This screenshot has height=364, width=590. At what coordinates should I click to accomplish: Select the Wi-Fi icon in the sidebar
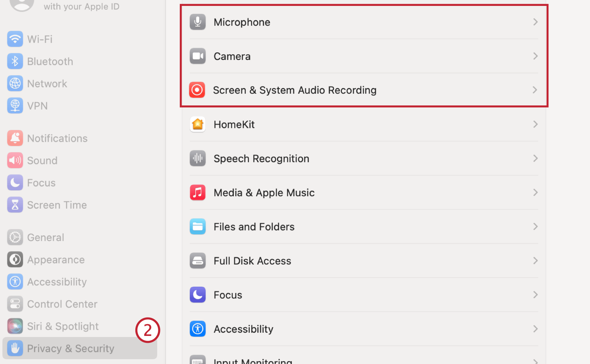point(15,39)
